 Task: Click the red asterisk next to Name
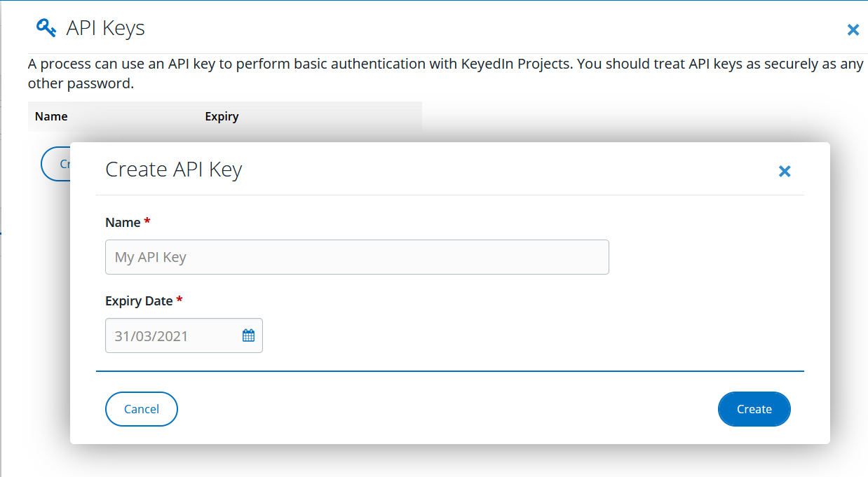pos(147,220)
